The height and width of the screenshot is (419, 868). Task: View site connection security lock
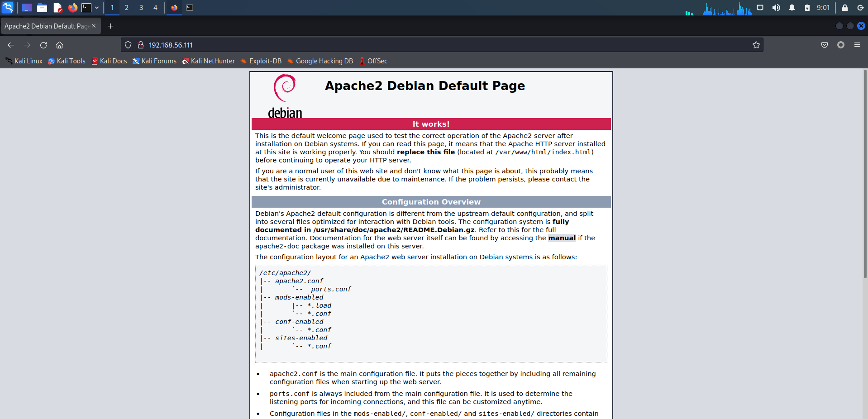coord(141,45)
